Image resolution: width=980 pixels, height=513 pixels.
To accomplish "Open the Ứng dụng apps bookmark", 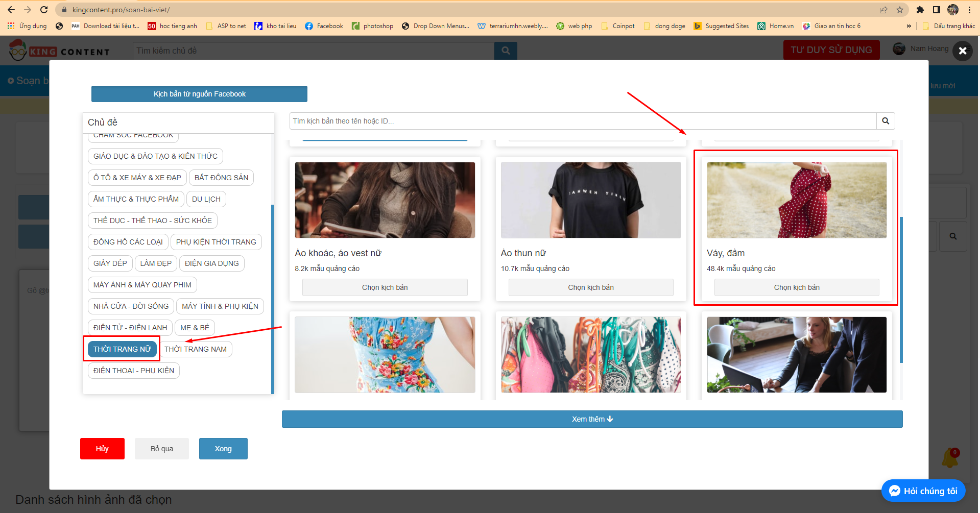I will click(27, 26).
